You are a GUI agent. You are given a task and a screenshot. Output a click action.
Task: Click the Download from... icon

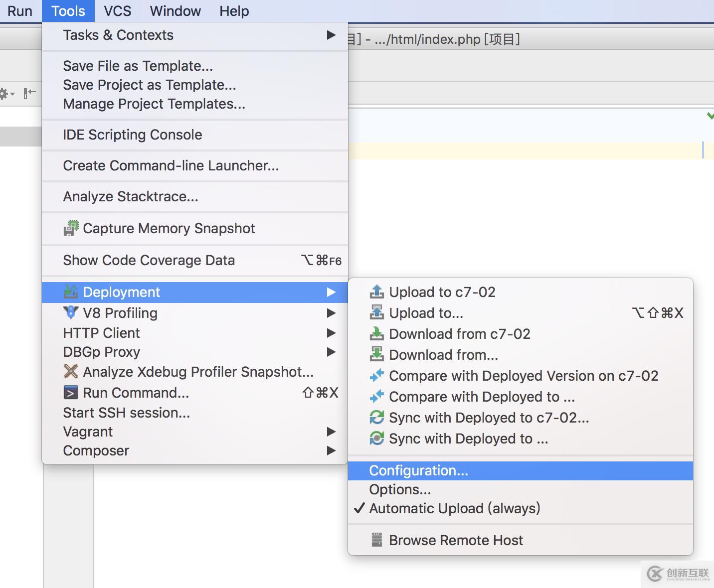[x=377, y=354]
